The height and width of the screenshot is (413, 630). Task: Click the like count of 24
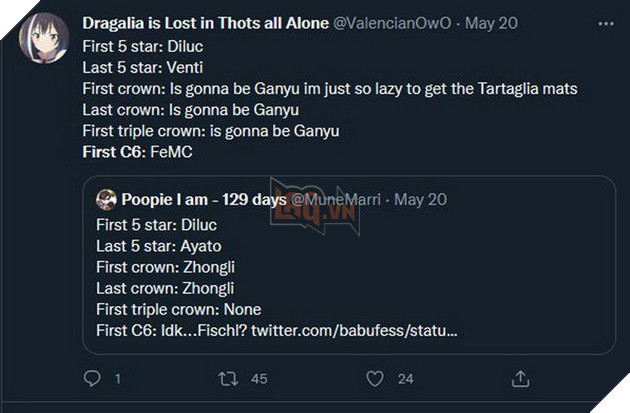pyautogui.click(x=405, y=379)
